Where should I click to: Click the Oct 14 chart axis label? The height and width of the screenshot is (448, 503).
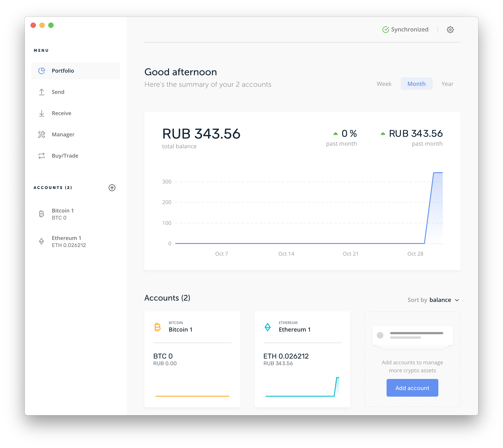[x=286, y=254]
